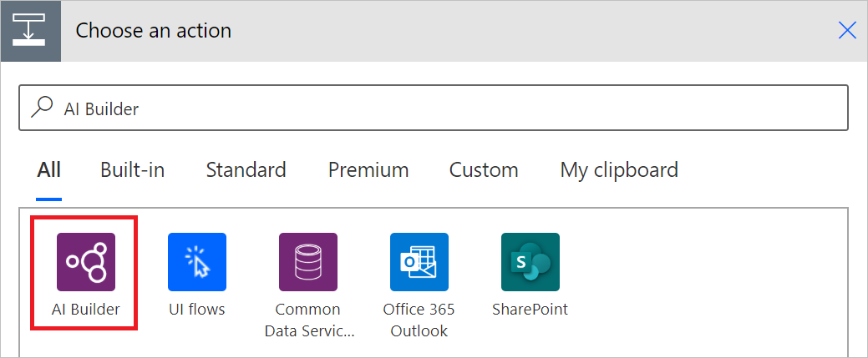Click the "Office 365 Outlook" text label

point(419,320)
